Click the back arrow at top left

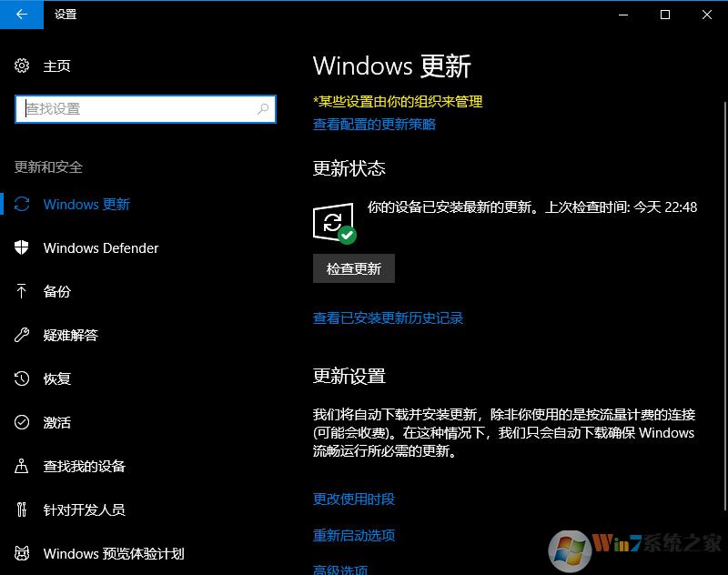20,15
